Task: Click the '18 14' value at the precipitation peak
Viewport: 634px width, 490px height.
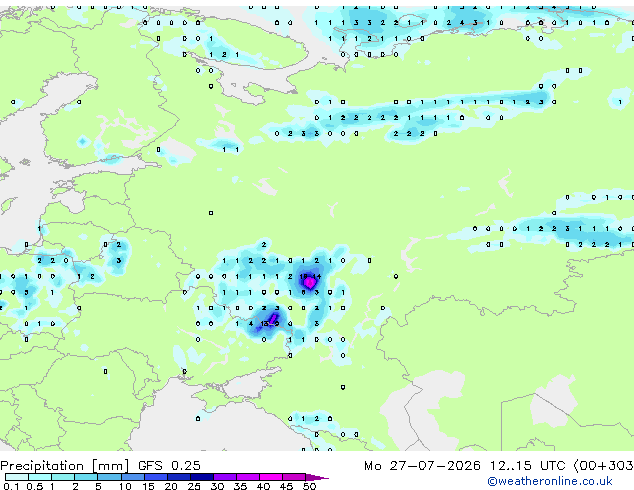Action: pos(310,277)
